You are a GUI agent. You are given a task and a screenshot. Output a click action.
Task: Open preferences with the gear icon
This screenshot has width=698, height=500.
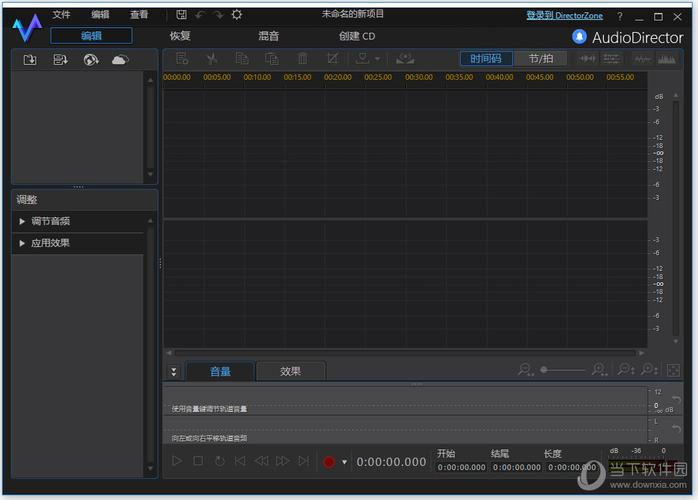237,15
